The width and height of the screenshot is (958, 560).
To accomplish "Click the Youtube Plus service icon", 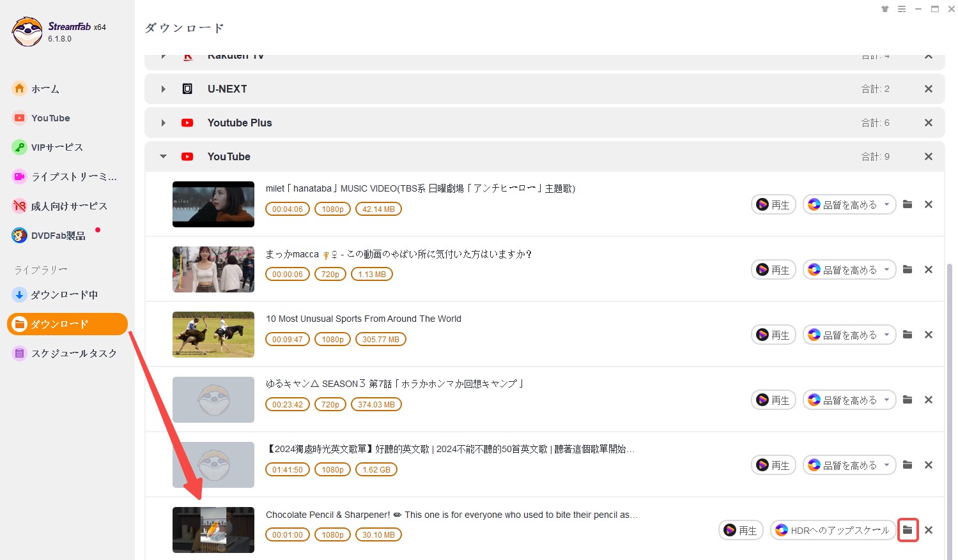I will pos(187,123).
